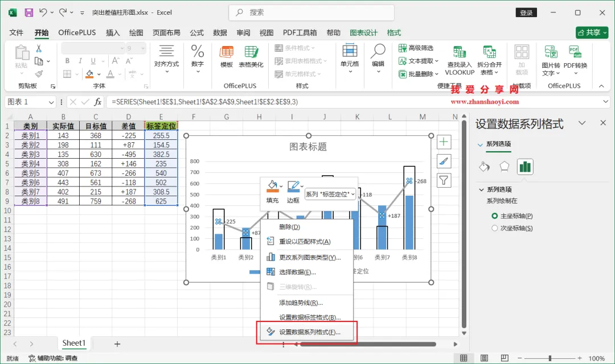The height and width of the screenshot is (364, 615).
Task: Open the 查找录入 VLOOKUP tool
Action: (x=460, y=60)
